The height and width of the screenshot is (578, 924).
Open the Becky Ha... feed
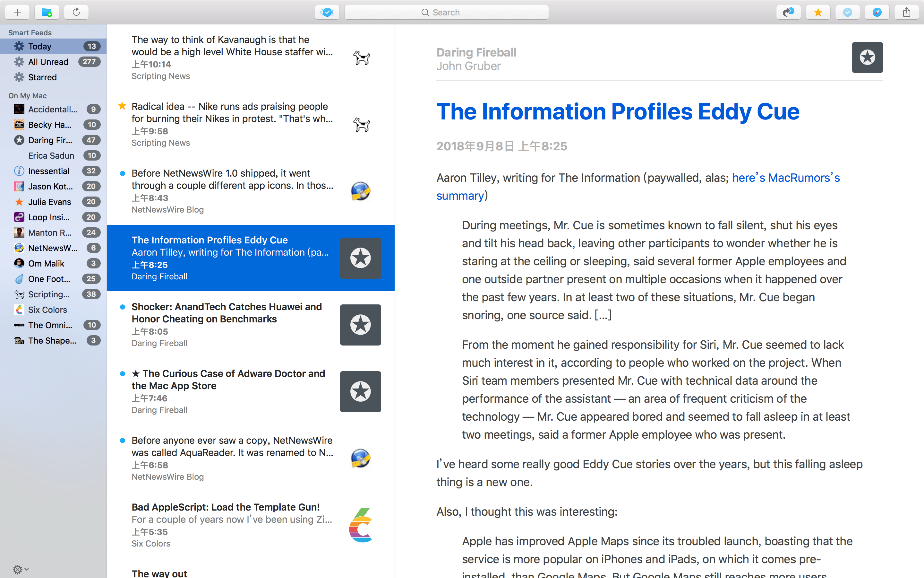click(54, 125)
